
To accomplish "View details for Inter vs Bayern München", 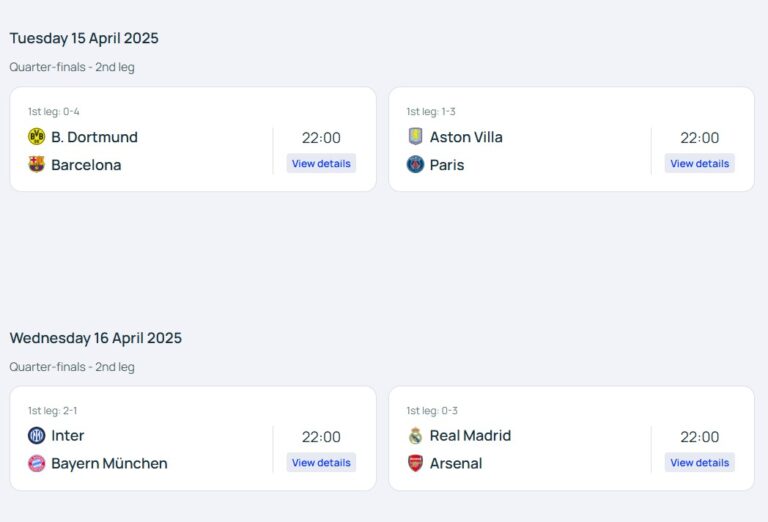I will (321, 463).
